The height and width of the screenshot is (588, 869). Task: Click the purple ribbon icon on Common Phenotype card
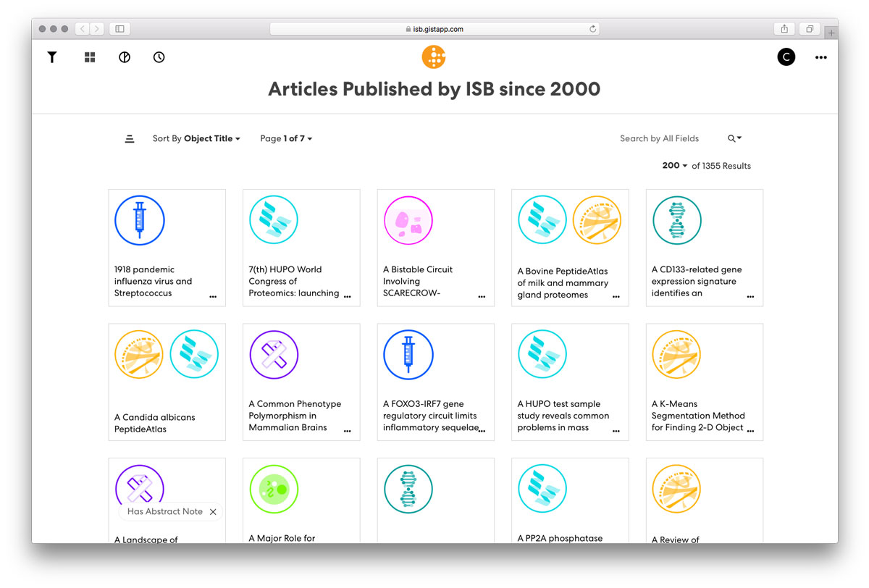[x=274, y=355]
